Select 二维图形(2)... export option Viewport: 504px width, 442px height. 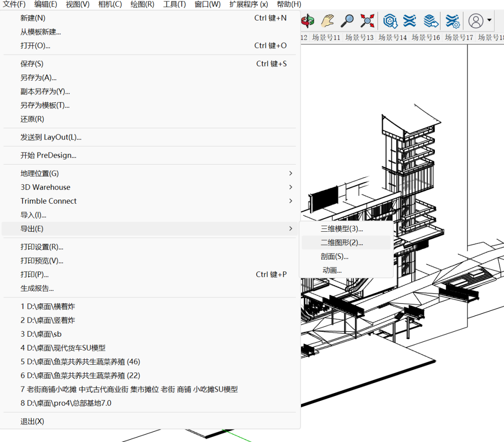tap(346, 243)
